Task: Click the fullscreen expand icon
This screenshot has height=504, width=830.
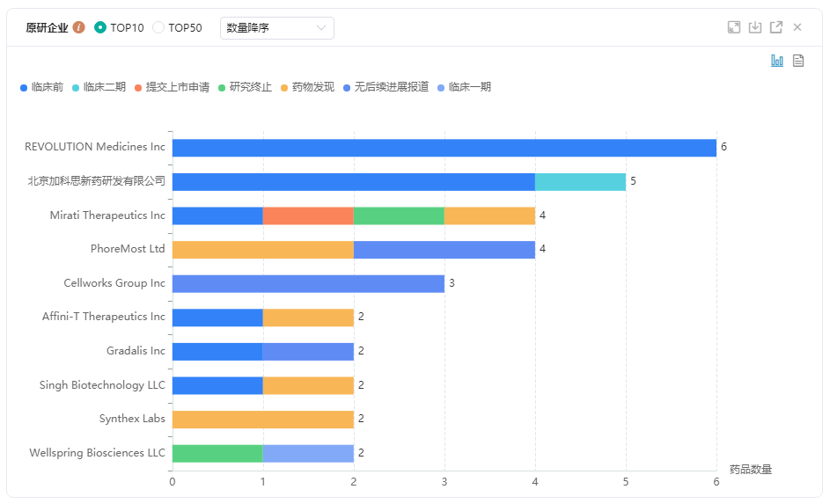Action: [734, 27]
